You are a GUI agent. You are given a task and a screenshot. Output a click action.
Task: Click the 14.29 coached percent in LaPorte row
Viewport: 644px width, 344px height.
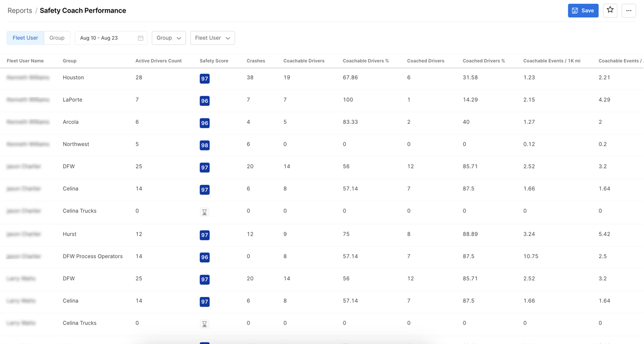[470, 100]
